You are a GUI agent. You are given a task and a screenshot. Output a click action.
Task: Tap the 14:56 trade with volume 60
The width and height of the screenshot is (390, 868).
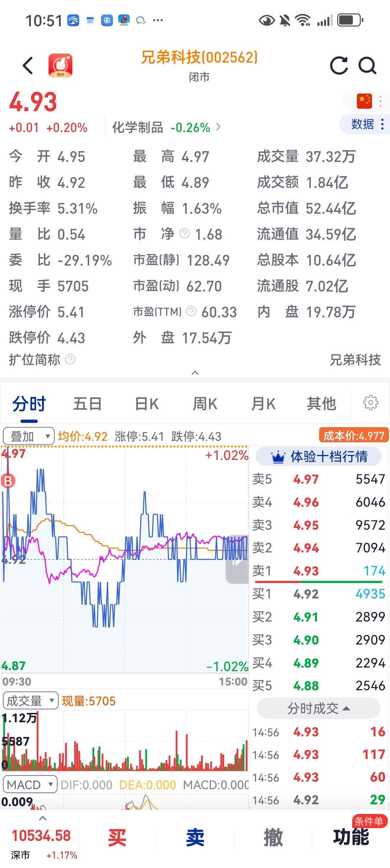pos(319,777)
